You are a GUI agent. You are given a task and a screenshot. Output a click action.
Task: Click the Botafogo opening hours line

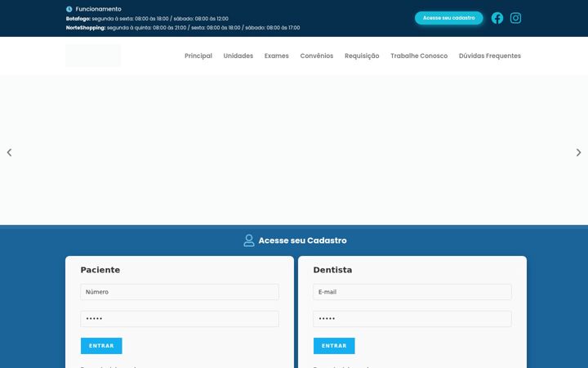pyautogui.click(x=147, y=18)
